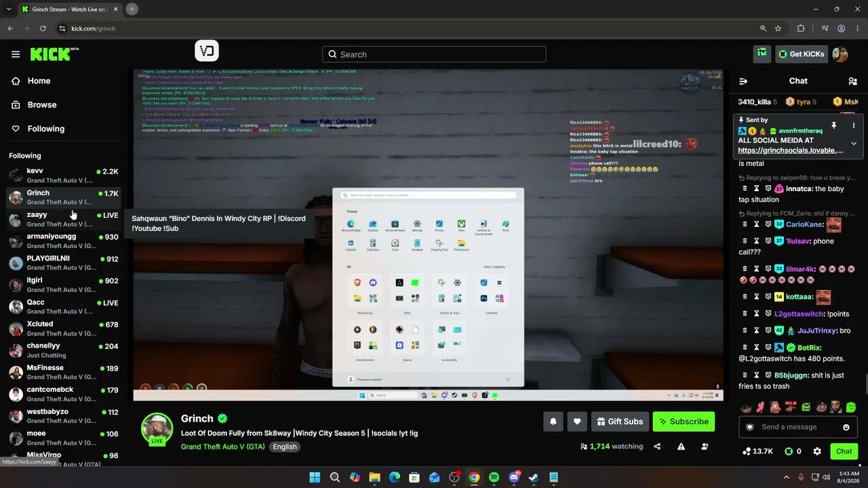Reload the kick.com page
The image size is (868, 488).
43,28
